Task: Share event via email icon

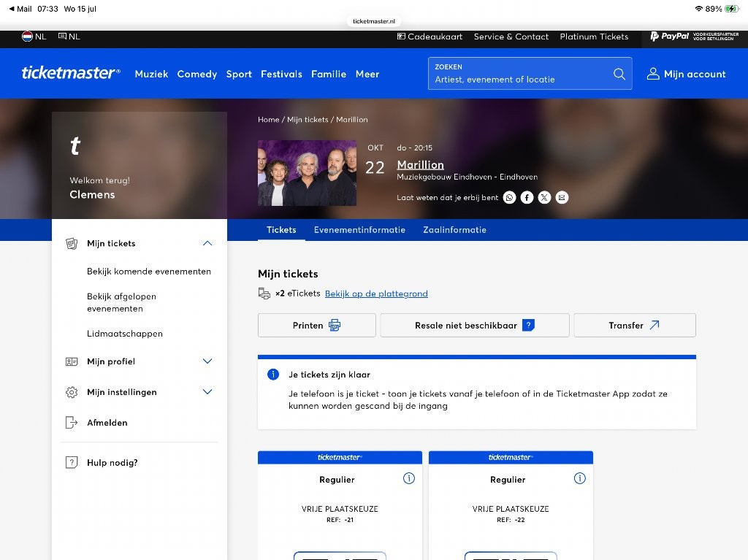Action: pyautogui.click(x=562, y=197)
